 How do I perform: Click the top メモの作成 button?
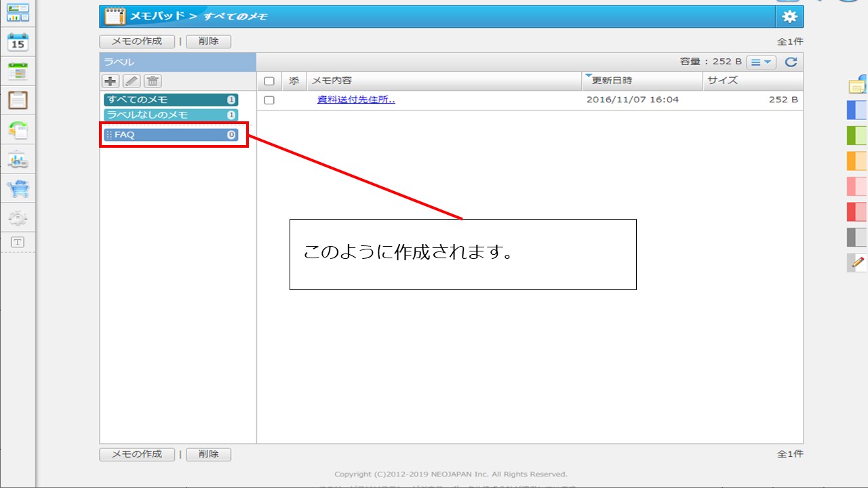137,41
